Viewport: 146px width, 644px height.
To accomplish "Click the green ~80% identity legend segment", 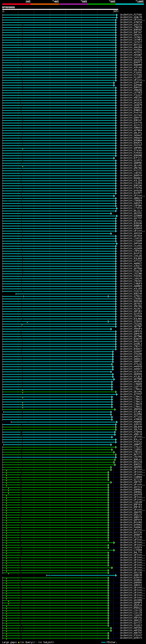I will click(x=101, y=4).
